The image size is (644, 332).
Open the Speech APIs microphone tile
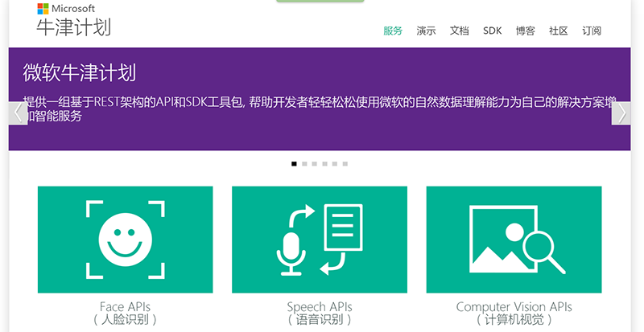point(320,240)
